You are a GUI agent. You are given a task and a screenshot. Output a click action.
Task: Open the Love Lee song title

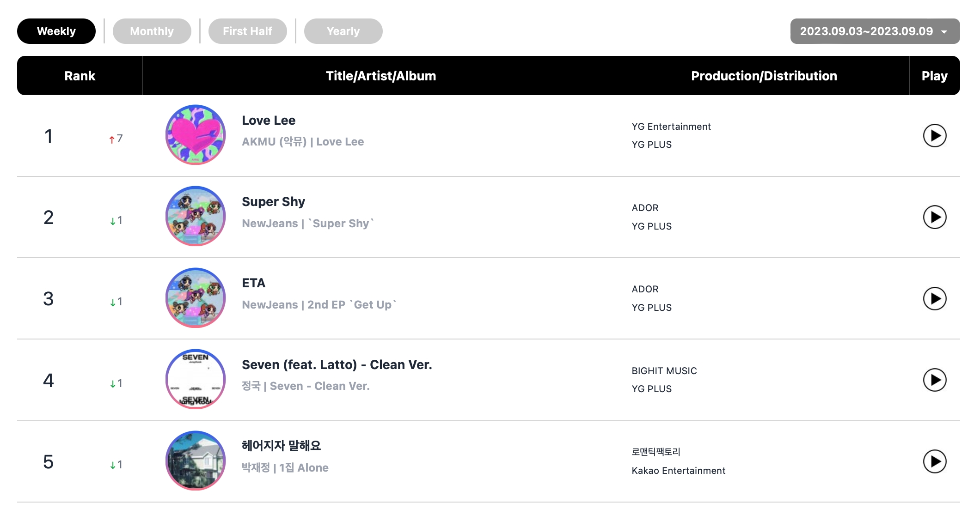pos(269,121)
